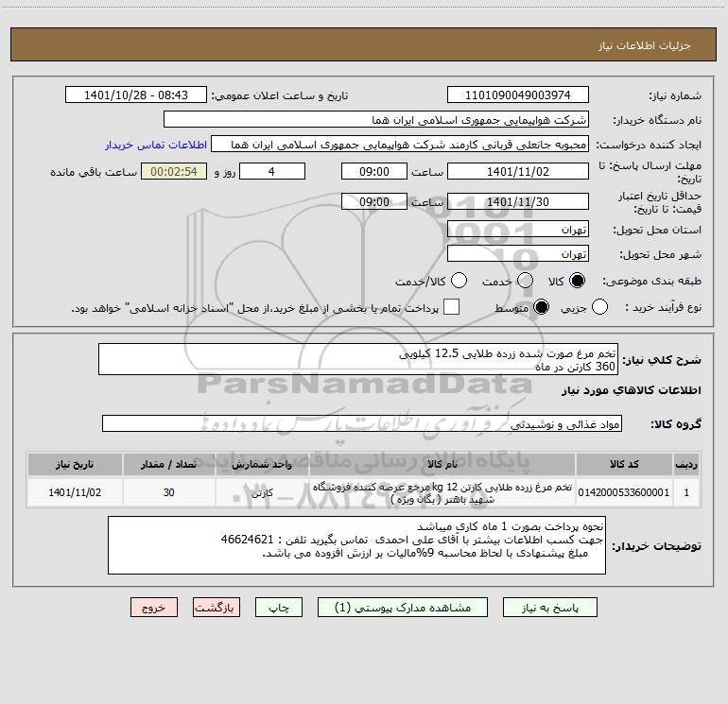
Task: Click the چاپ print button
Action: (279, 608)
